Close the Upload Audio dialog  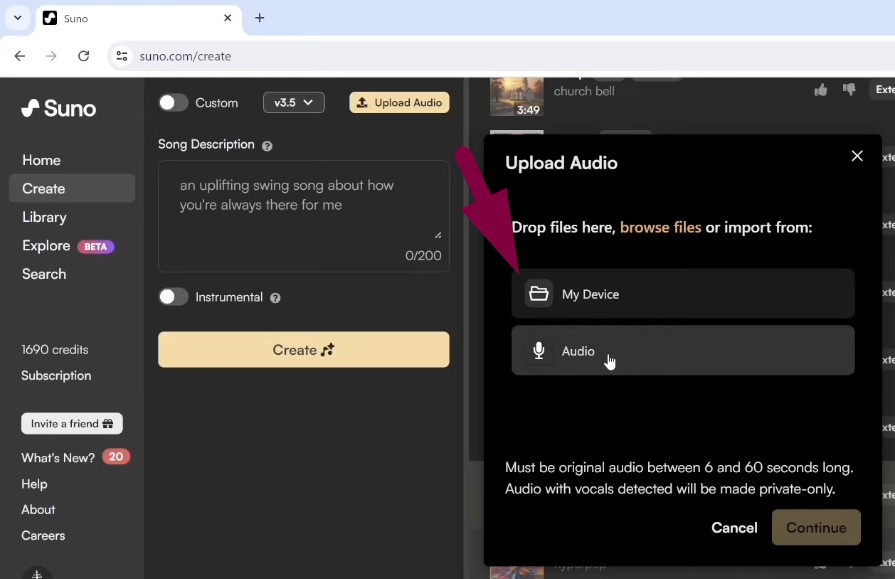point(857,156)
